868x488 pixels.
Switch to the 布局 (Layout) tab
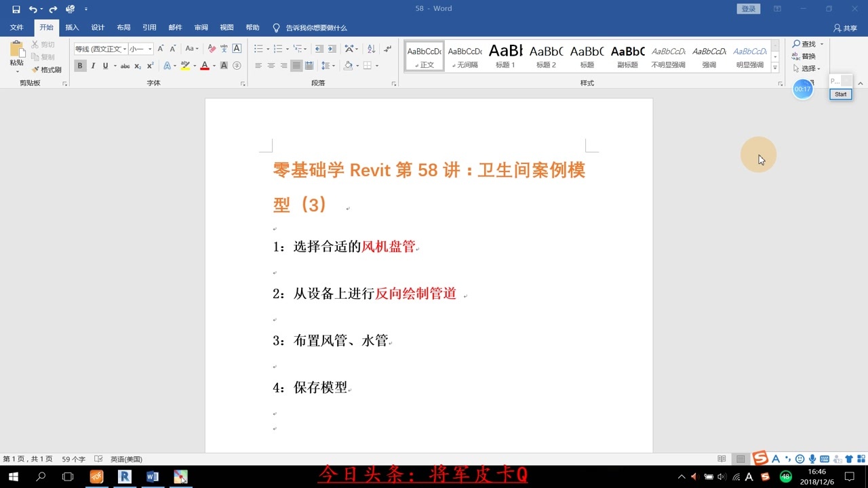pyautogui.click(x=123, y=28)
